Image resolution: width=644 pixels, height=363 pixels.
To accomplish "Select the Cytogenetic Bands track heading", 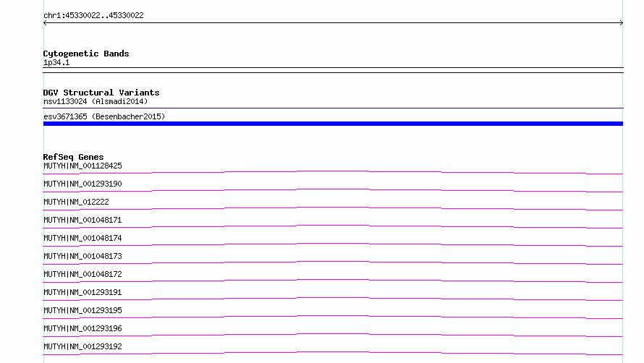I will [86, 54].
